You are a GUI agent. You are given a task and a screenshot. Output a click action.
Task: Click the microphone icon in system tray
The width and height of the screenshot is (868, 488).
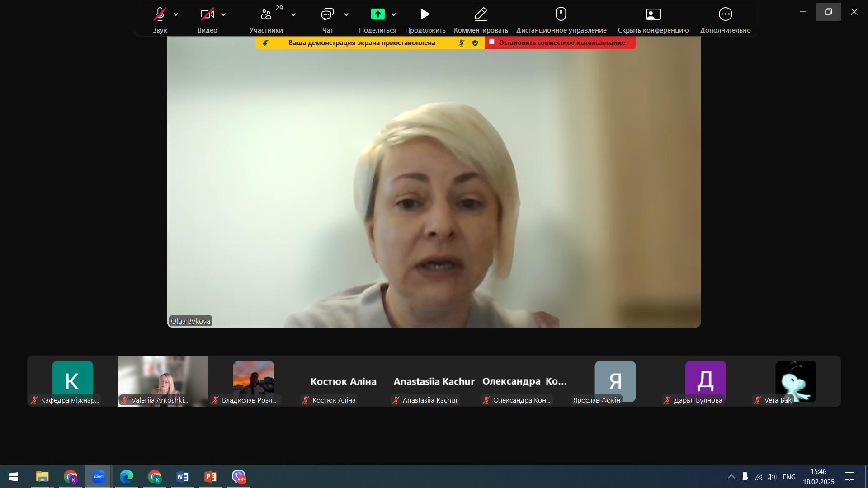(x=745, y=477)
